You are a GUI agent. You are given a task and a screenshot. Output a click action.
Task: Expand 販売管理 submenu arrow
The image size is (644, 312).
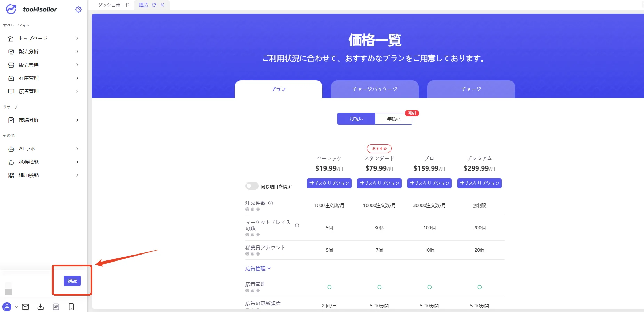tap(77, 65)
